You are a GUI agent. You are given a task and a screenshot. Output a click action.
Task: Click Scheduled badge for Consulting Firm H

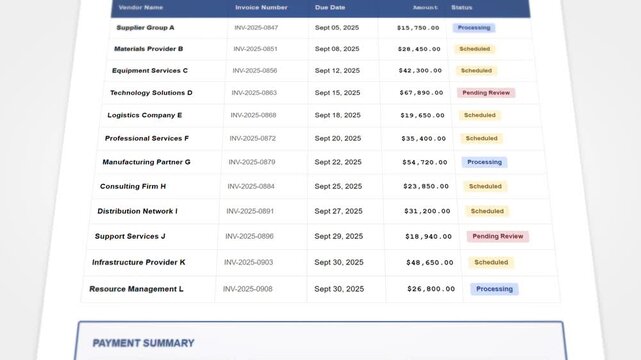tap(485, 186)
